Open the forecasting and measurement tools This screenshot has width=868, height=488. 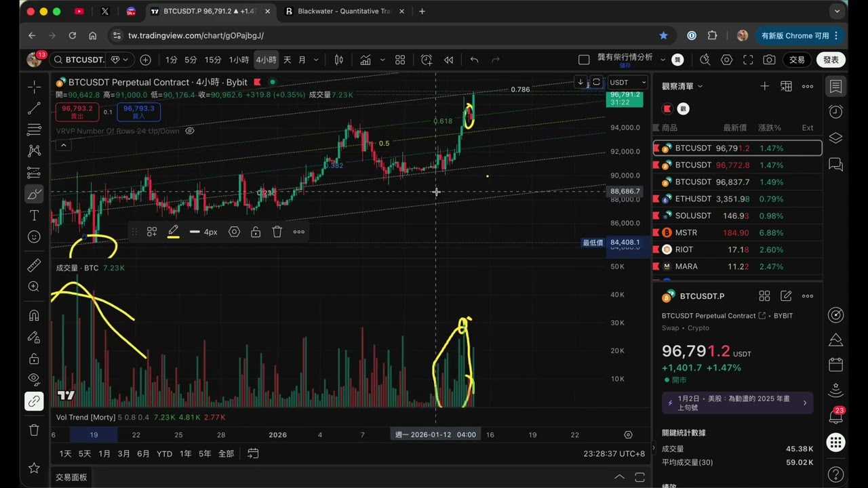point(34,173)
